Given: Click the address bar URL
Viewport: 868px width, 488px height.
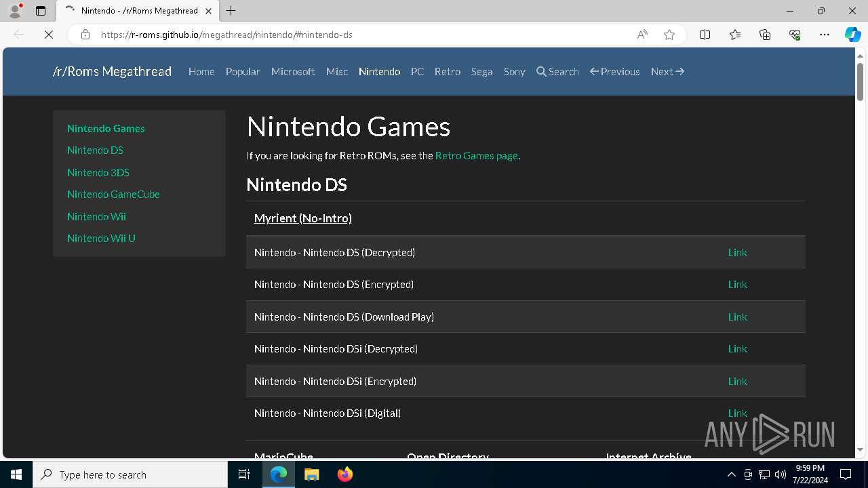Looking at the screenshot, I should [x=226, y=35].
